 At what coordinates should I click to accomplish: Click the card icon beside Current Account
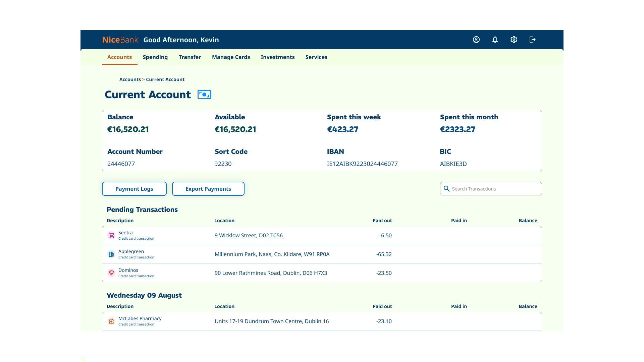point(204,95)
